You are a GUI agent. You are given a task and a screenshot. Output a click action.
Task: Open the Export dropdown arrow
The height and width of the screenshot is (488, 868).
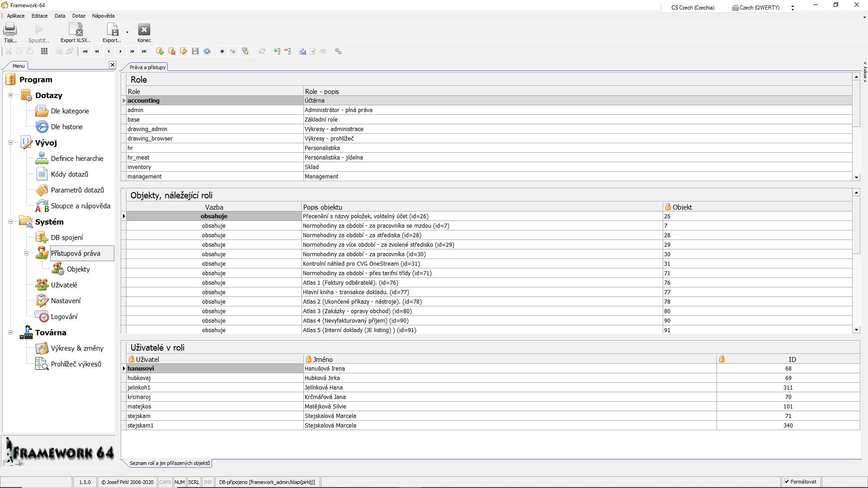[x=127, y=32]
